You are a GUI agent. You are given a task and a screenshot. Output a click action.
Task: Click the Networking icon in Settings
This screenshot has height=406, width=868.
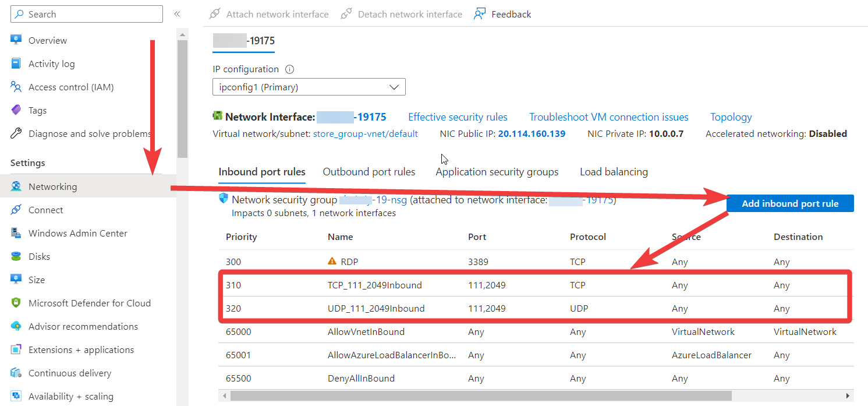[16, 186]
